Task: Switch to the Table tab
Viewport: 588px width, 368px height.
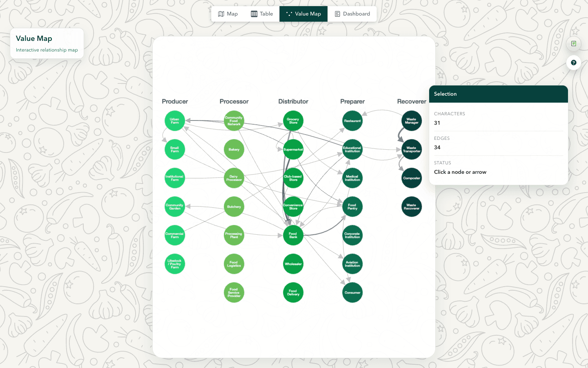Action: 262,14
